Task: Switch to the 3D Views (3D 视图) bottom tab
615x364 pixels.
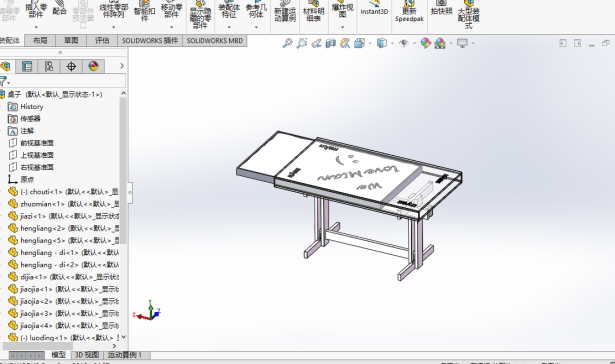Action: coord(87,355)
